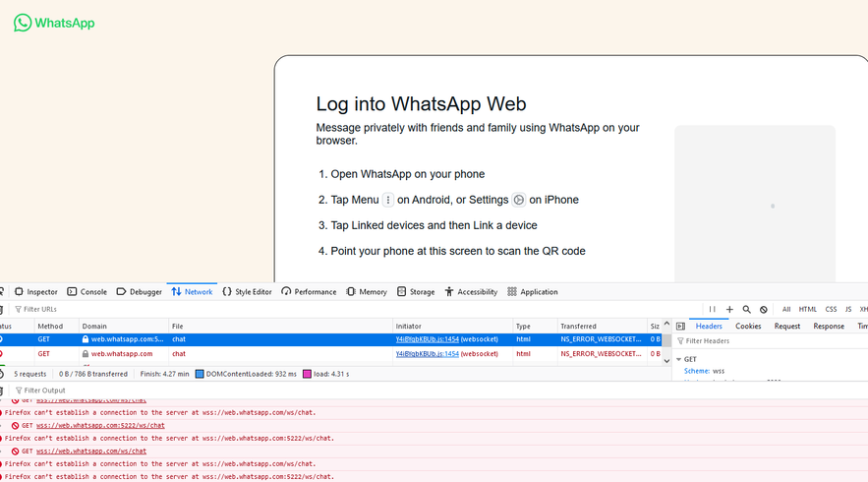Toggle the request details pane icon
This screenshot has height=482, width=868.
pyautogui.click(x=680, y=326)
